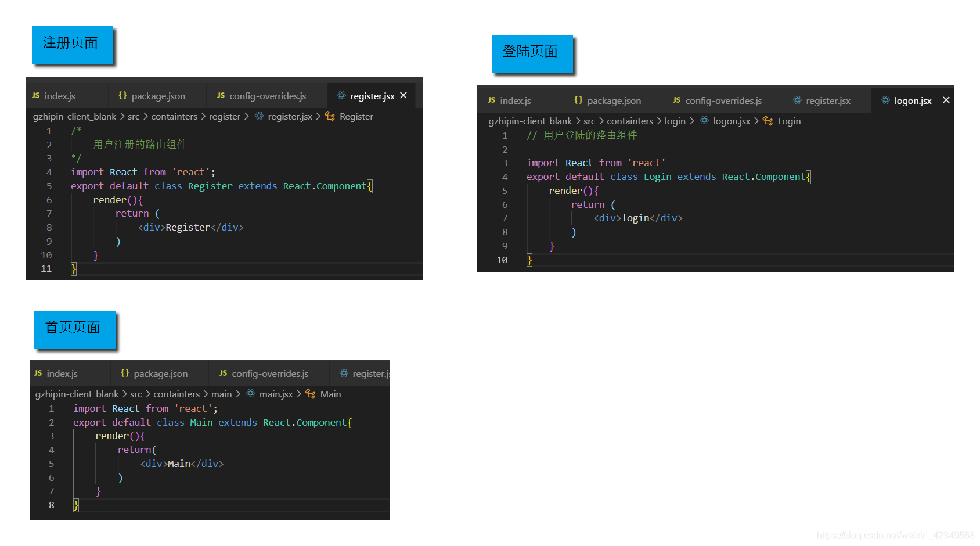Switch to register.jsx tab in logon editor
980x546 pixels.
click(x=827, y=100)
